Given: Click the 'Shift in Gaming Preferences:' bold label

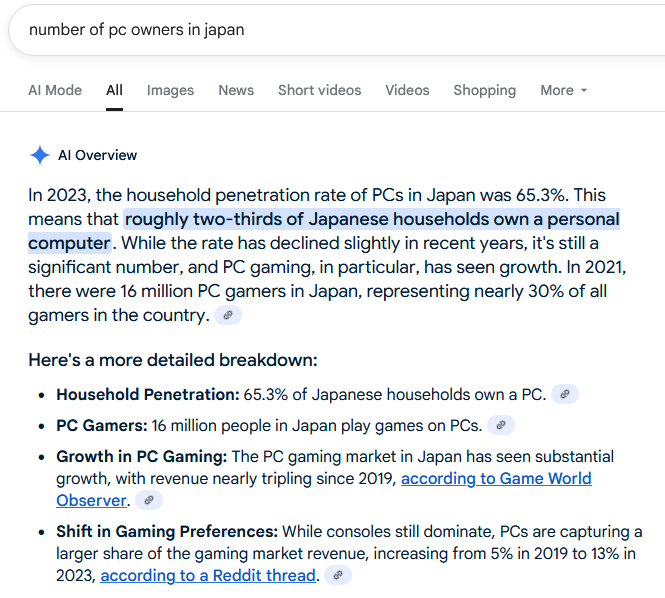Looking at the screenshot, I should [167, 531].
